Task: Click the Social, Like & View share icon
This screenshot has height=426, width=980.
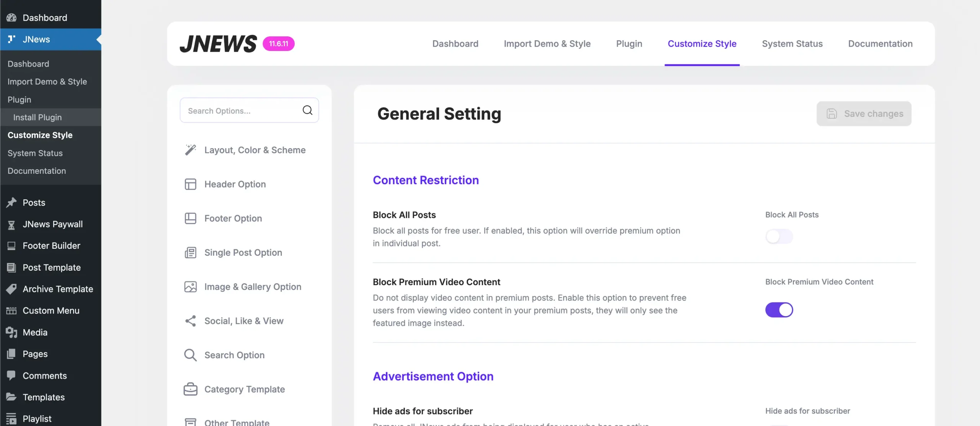Action: coord(190,321)
